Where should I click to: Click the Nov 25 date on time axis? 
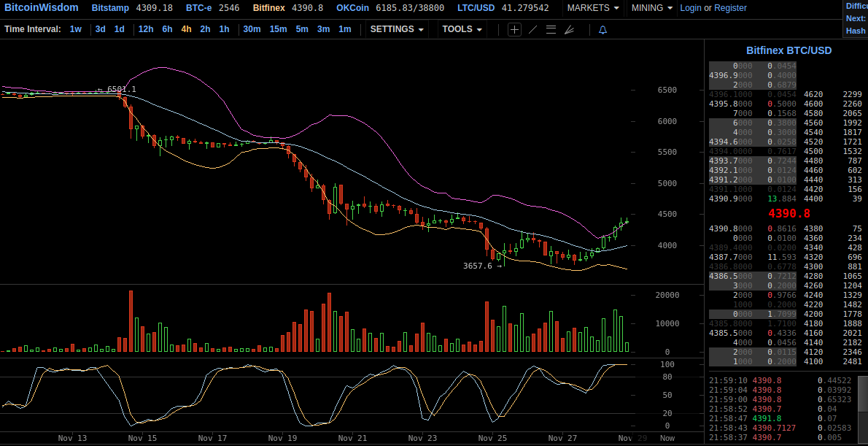492,438
